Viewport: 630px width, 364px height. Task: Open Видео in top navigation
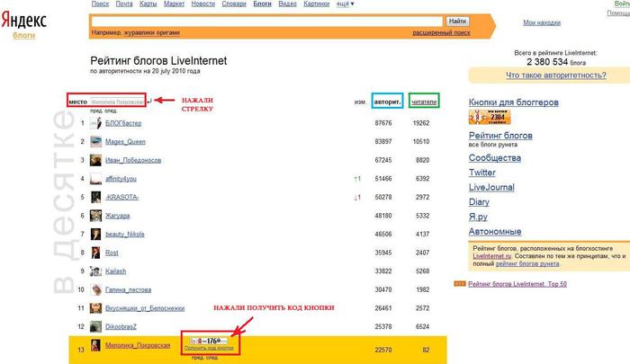pyautogui.click(x=287, y=4)
